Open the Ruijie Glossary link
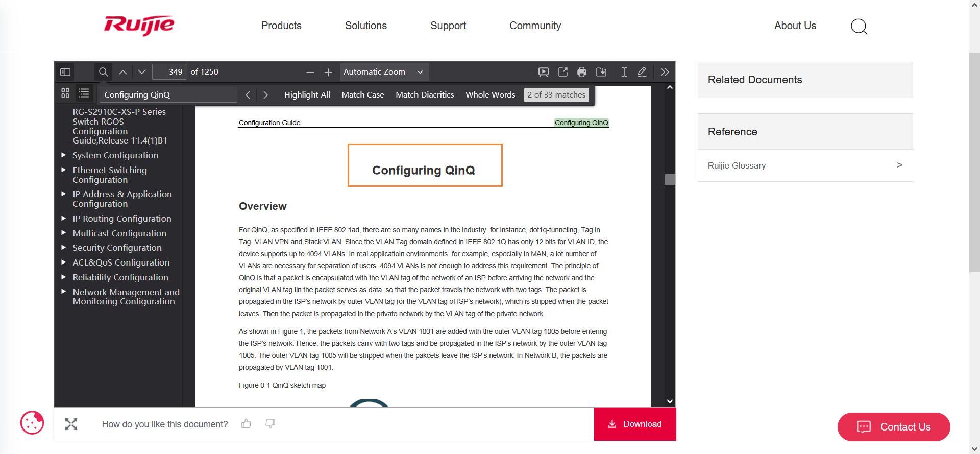Screen dimensions: 980x454 click(x=805, y=165)
